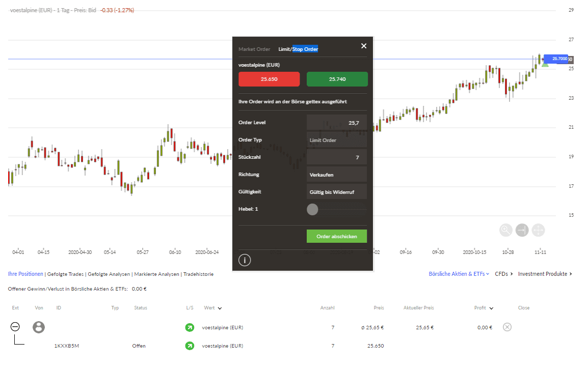Viewport: 588px width, 370px height.
Task: Open the CFDs section
Action: point(503,274)
